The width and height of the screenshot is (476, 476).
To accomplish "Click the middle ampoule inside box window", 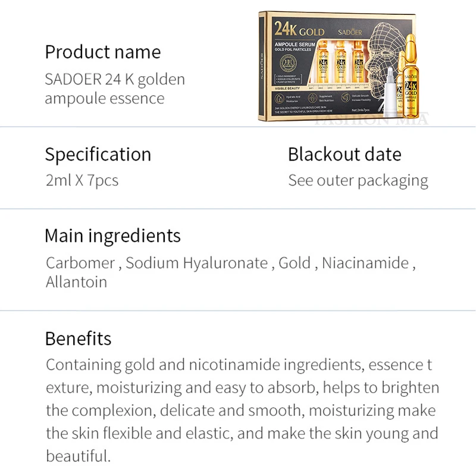I will [x=341, y=62].
